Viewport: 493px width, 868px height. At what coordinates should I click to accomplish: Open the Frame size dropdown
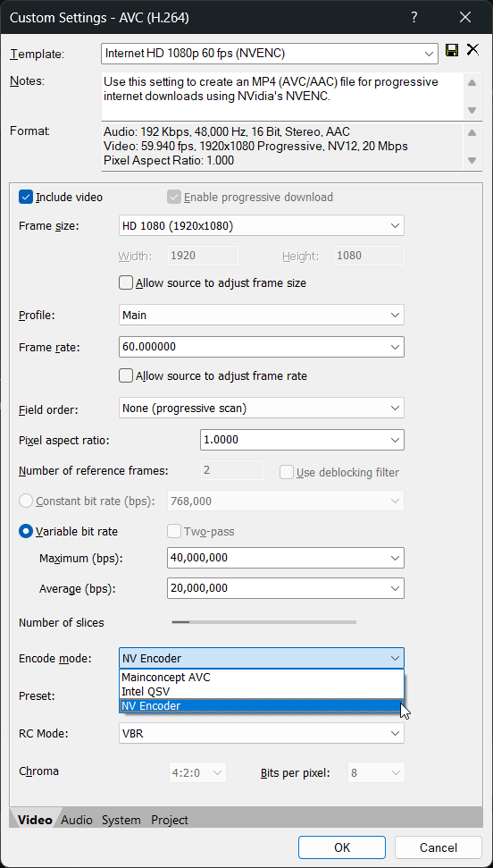point(261,226)
